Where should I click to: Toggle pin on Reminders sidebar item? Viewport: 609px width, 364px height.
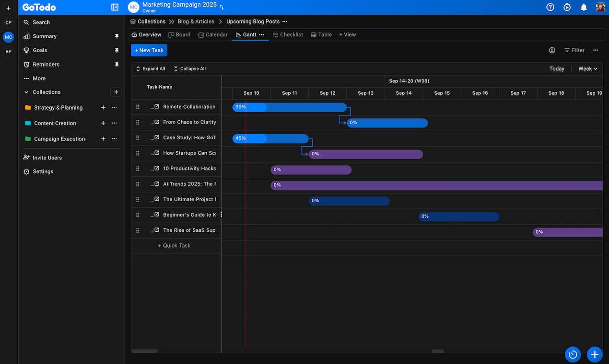tap(117, 64)
